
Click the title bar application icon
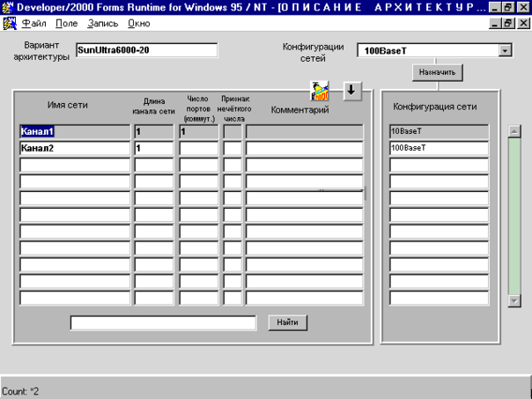[7, 7]
